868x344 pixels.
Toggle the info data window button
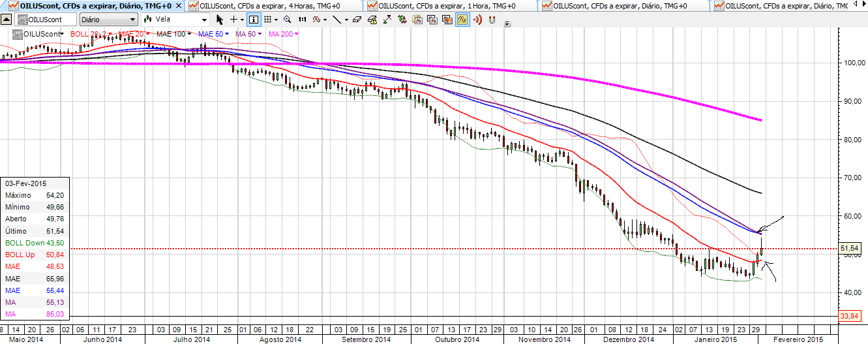click(254, 20)
